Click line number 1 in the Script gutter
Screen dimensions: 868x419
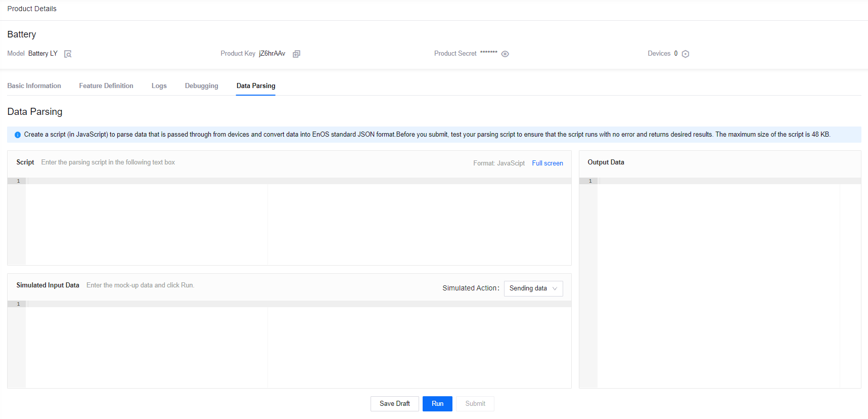tap(18, 181)
